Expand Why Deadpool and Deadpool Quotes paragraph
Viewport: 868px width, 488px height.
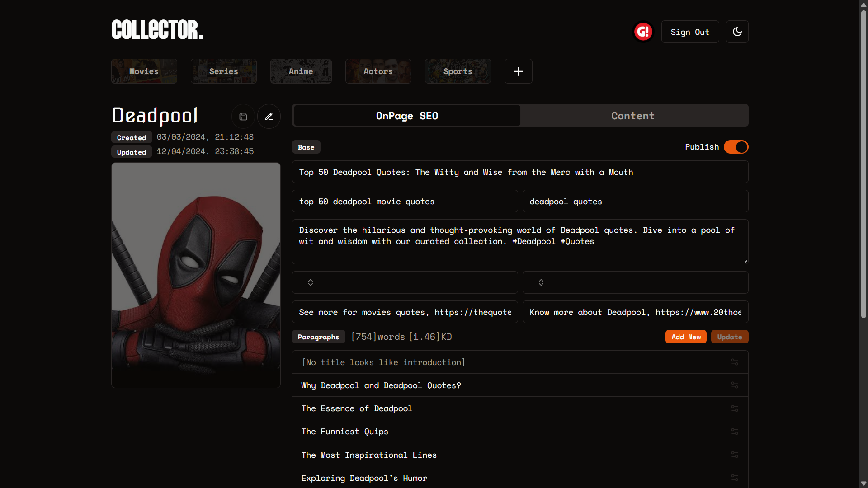pos(381,385)
